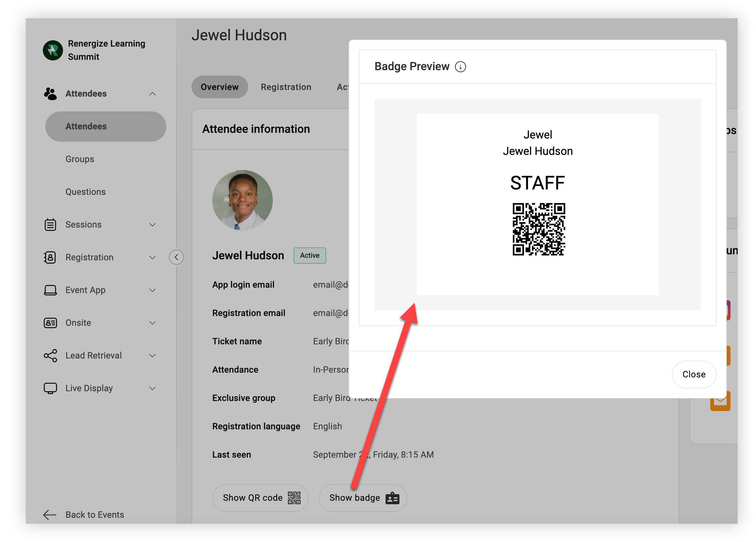Open the Groups submenu item
The width and height of the screenshot is (756, 542).
(x=80, y=159)
